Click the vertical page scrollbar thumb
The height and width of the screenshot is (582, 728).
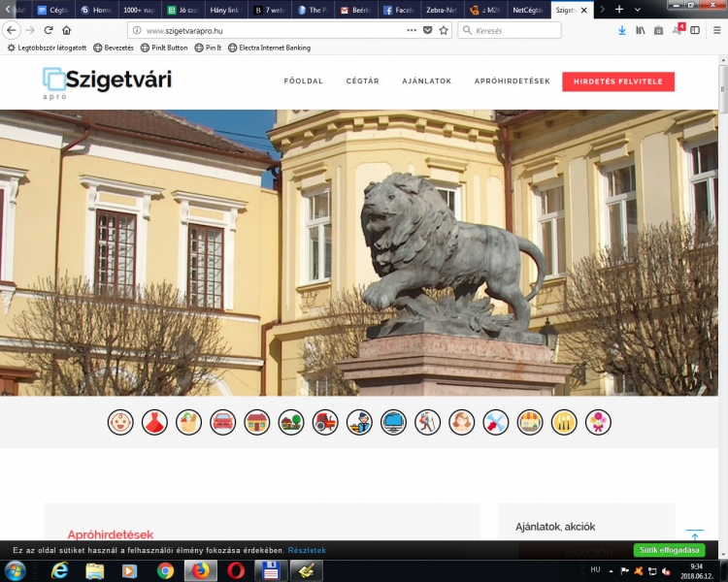click(723, 89)
